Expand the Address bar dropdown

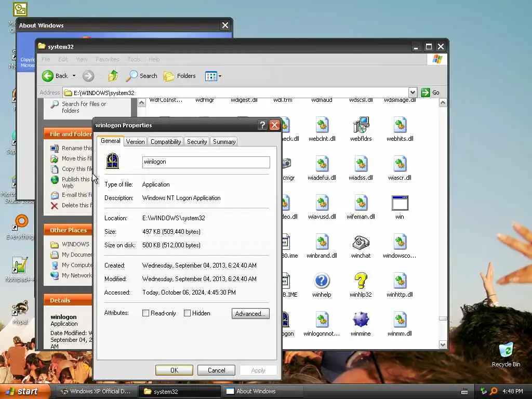(412, 92)
